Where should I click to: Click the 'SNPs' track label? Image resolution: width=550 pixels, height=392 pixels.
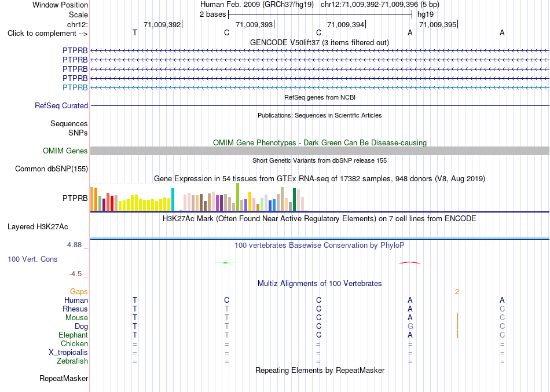point(78,133)
